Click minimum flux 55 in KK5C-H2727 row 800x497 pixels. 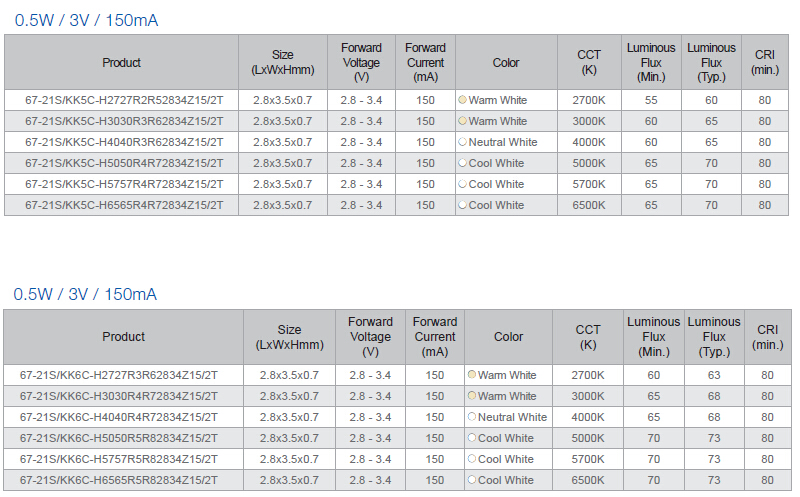[x=651, y=100]
